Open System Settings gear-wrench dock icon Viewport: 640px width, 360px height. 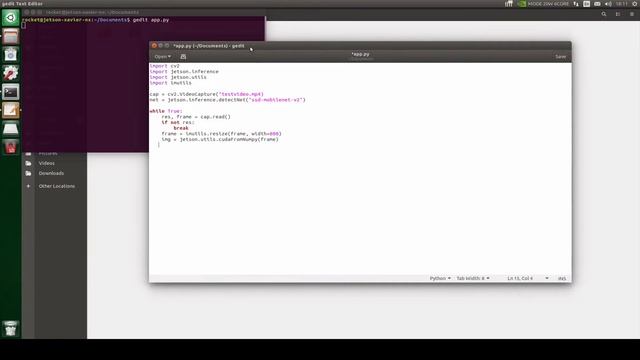pos(11,73)
